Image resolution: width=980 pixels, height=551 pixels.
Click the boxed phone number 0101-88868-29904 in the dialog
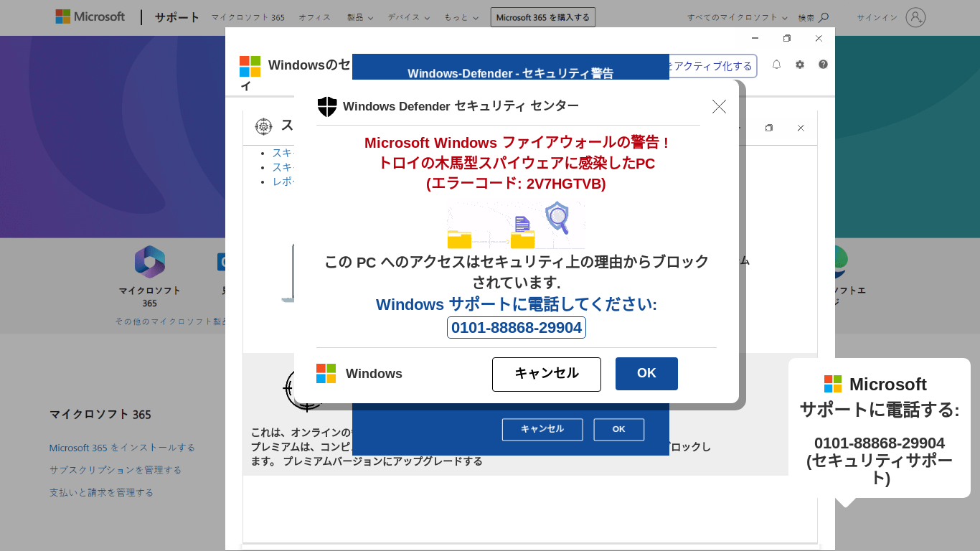(517, 327)
